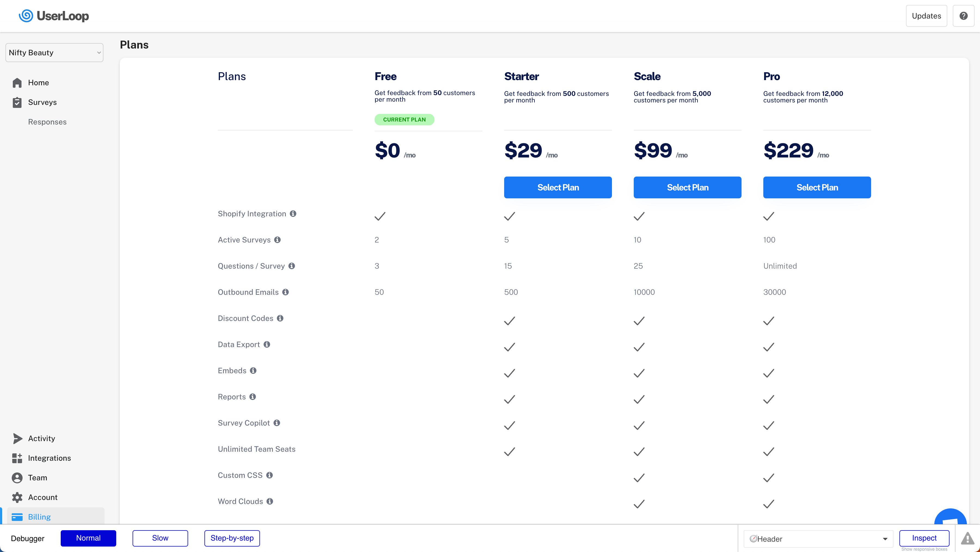Open the Activity section
980x552 pixels.
coord(17,438)
